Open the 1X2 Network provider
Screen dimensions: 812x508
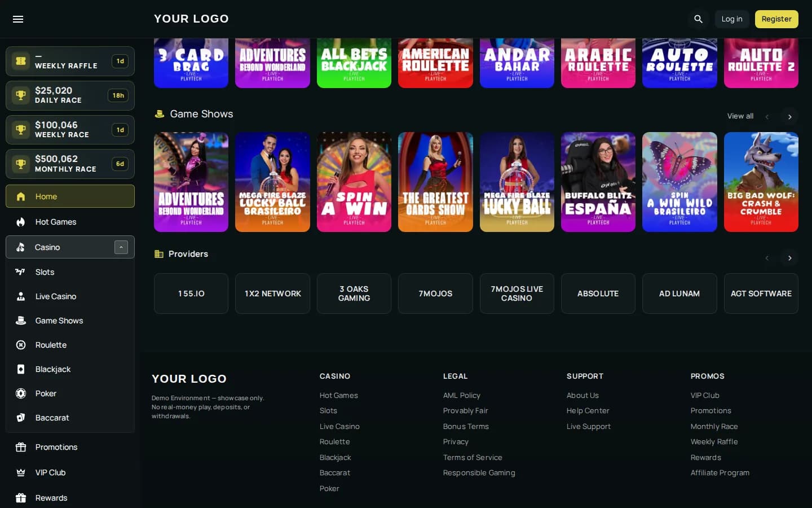272,294
